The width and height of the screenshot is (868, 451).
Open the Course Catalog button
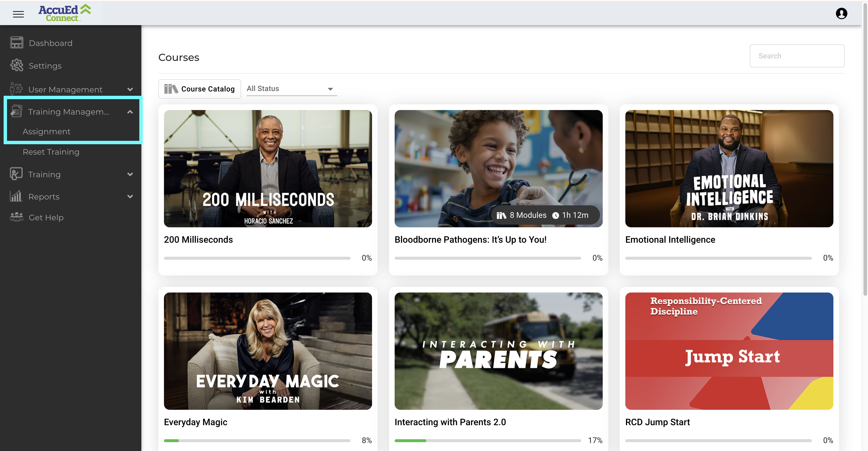coord(199,89)
